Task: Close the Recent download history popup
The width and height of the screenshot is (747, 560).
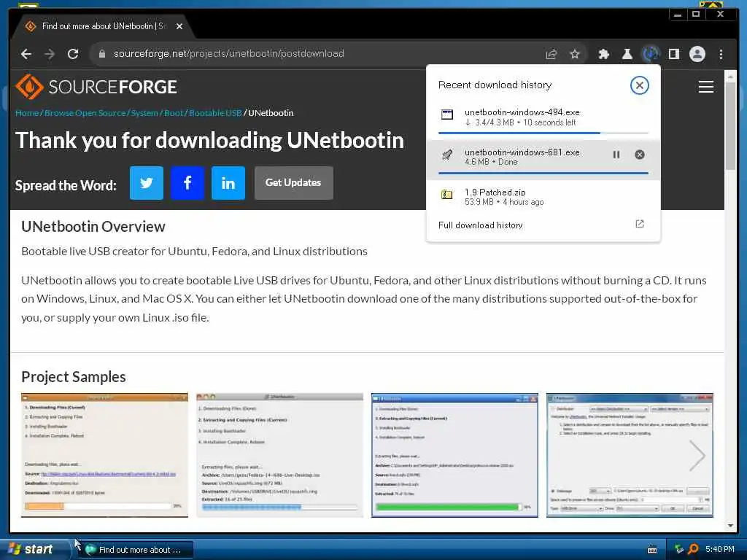Action: [639, 85]
